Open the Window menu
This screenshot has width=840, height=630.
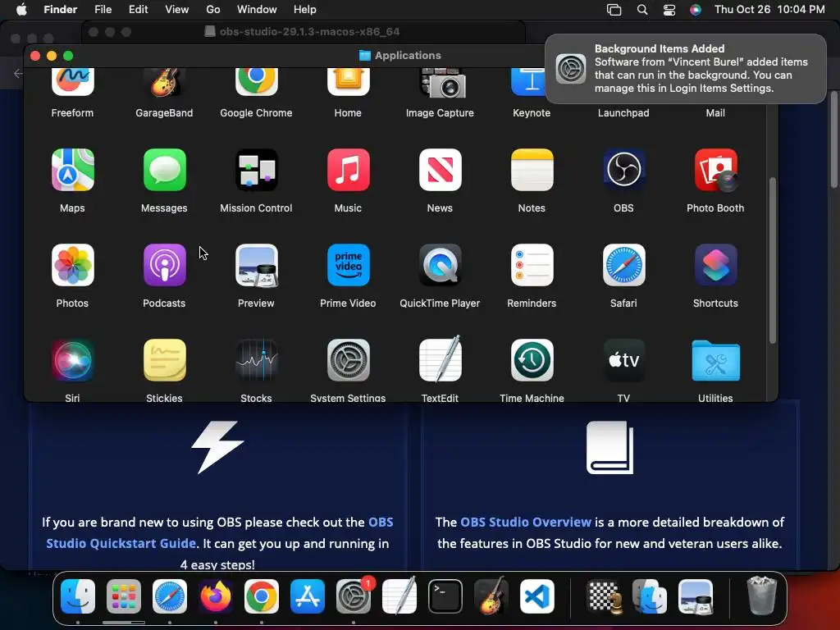click(257, 10)
